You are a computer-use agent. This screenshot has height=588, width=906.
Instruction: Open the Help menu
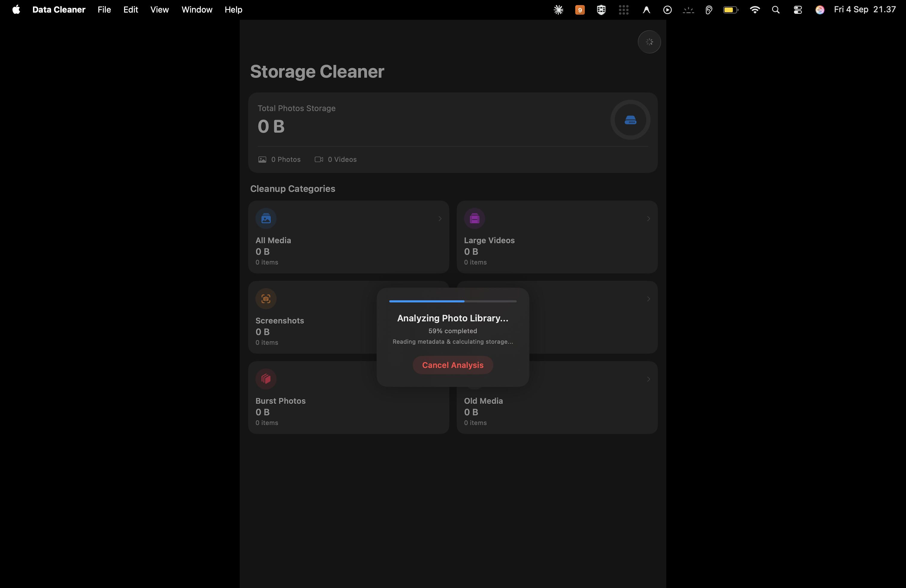[x=233, y=10]
